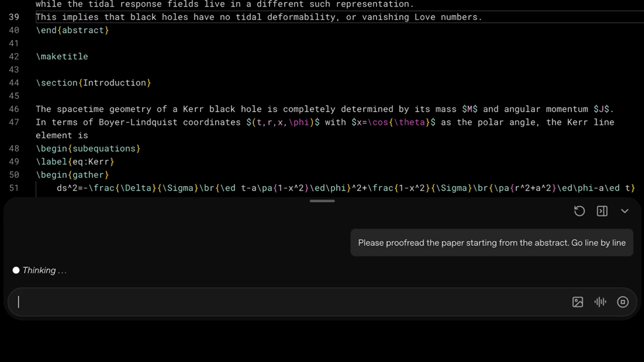Stop the response generation

[622, 302]
